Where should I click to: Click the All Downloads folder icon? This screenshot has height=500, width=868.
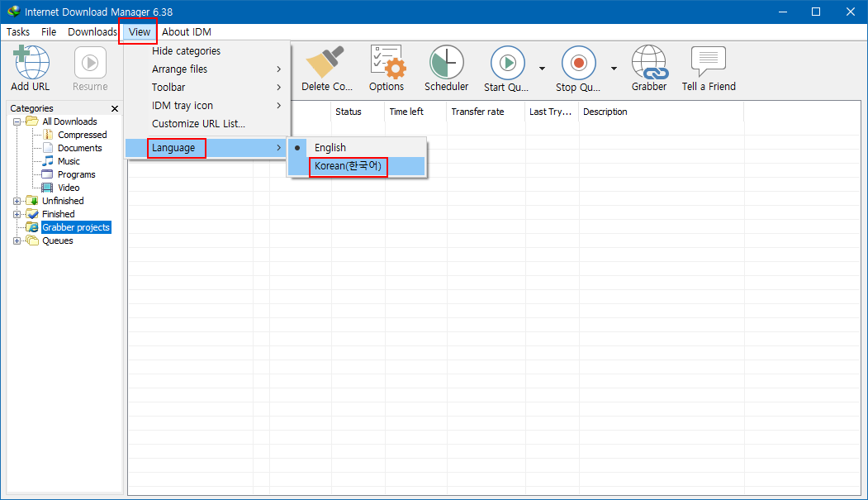tap(32, 121)
